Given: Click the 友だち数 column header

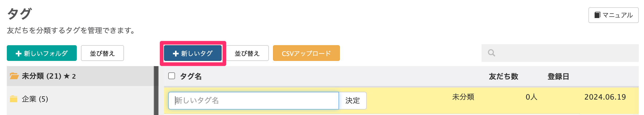Looking at the screenshot, I should [503, 77].
